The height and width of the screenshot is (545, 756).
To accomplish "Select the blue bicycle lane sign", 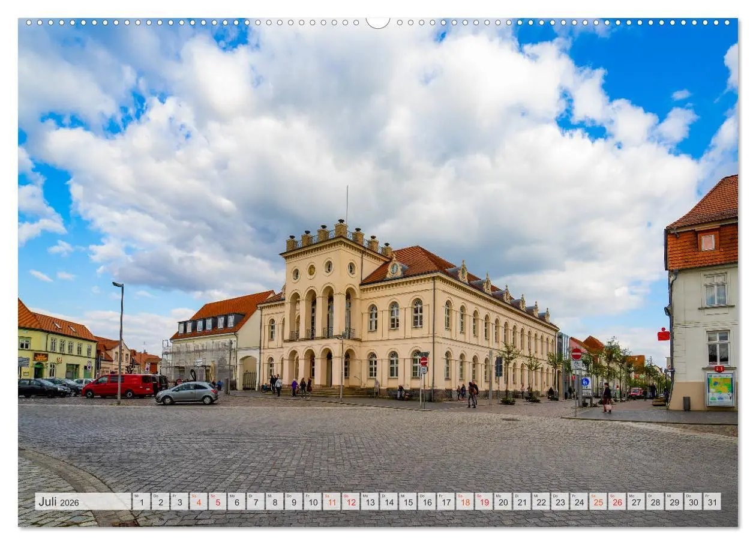I will (586, 382).
